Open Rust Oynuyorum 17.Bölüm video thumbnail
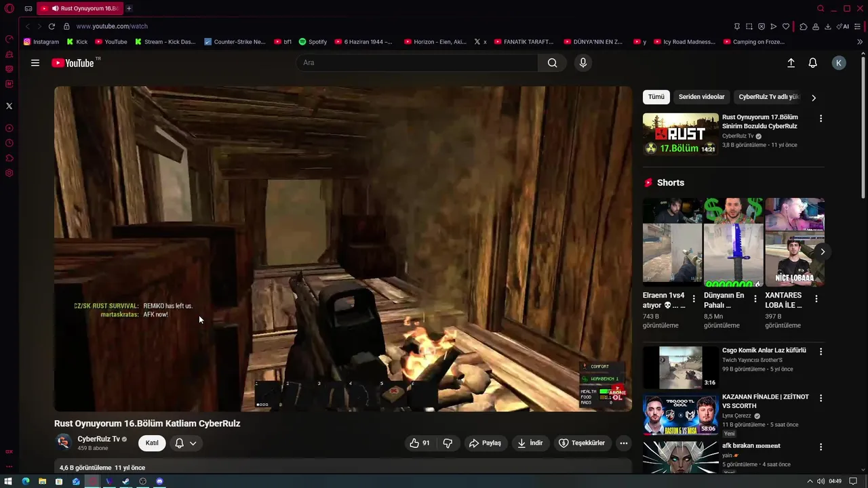The image size is (868, 488). tap(681, 134)
